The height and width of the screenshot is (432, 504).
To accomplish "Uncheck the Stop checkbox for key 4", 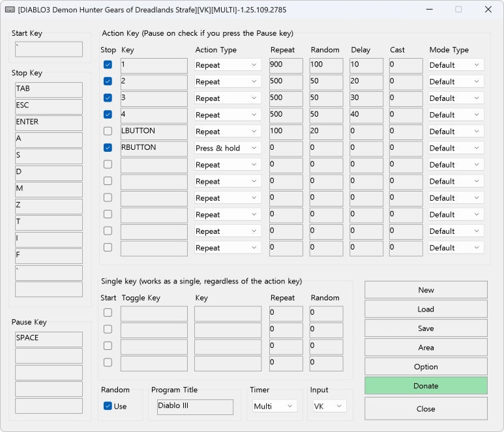I will point(108,114).
